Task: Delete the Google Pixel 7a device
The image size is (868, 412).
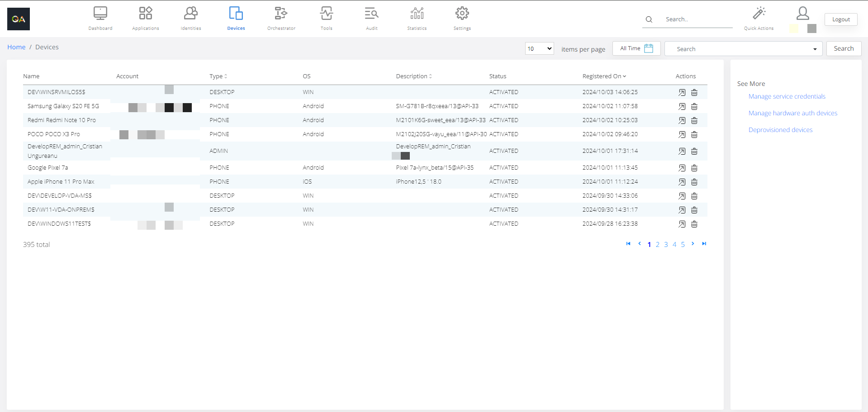Action: tap(694, 168)
